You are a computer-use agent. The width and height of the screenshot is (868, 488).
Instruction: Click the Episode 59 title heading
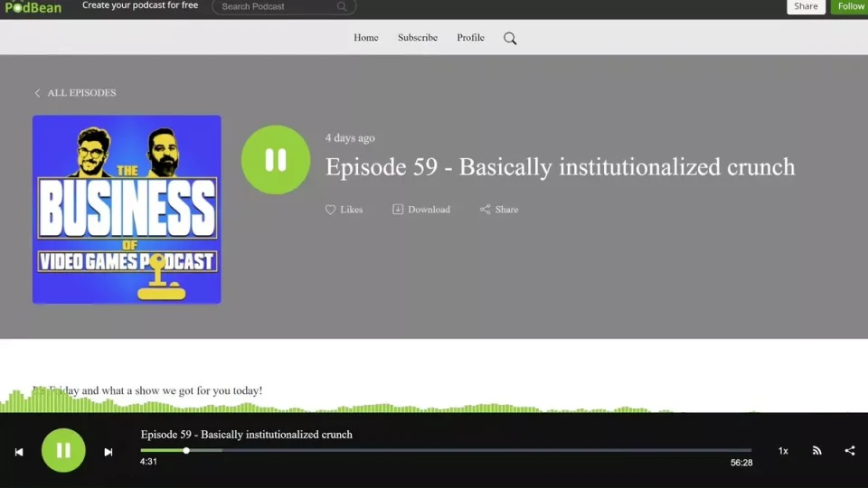click(x=560, y=167)
